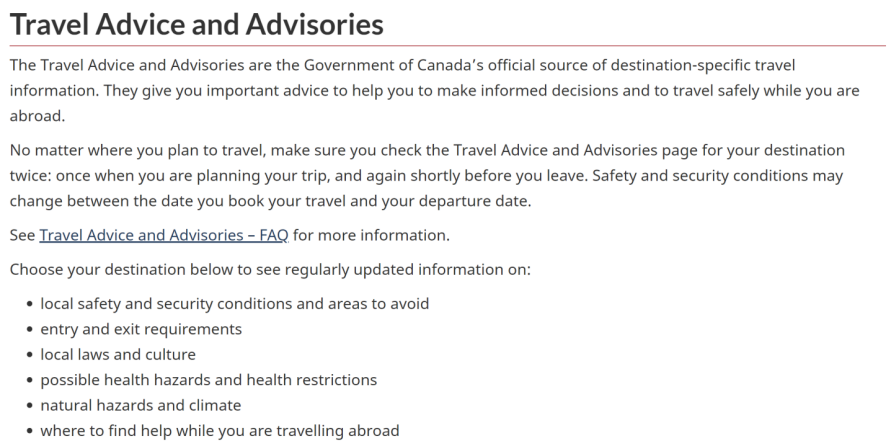This screenshot has height=441, width=892.
Task: Click bullet dot beside "local laws and culture"
Action: 30,355
